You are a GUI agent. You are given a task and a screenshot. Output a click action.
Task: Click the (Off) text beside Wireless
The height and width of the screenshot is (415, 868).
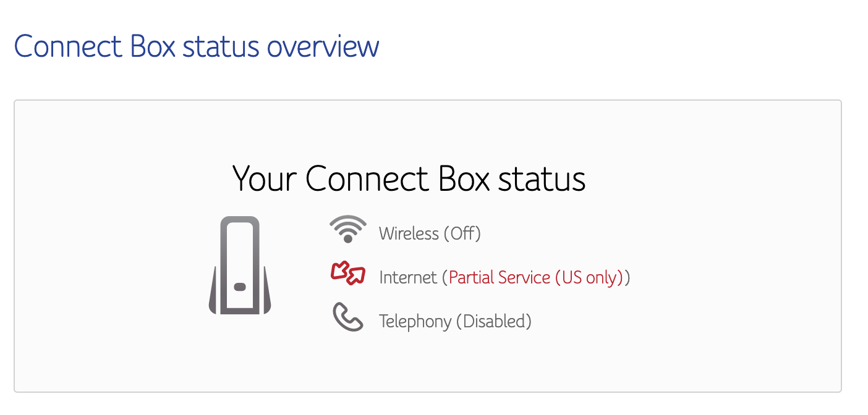pos(462,233)
